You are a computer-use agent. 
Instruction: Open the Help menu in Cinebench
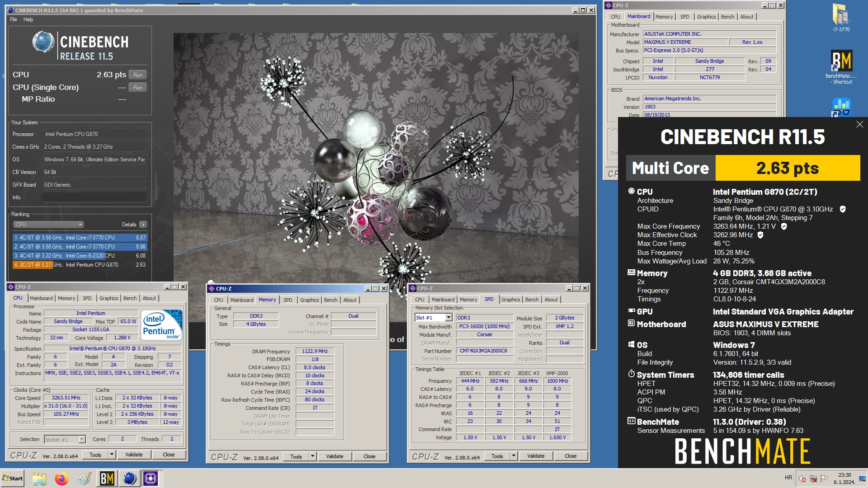pos(28,19)
